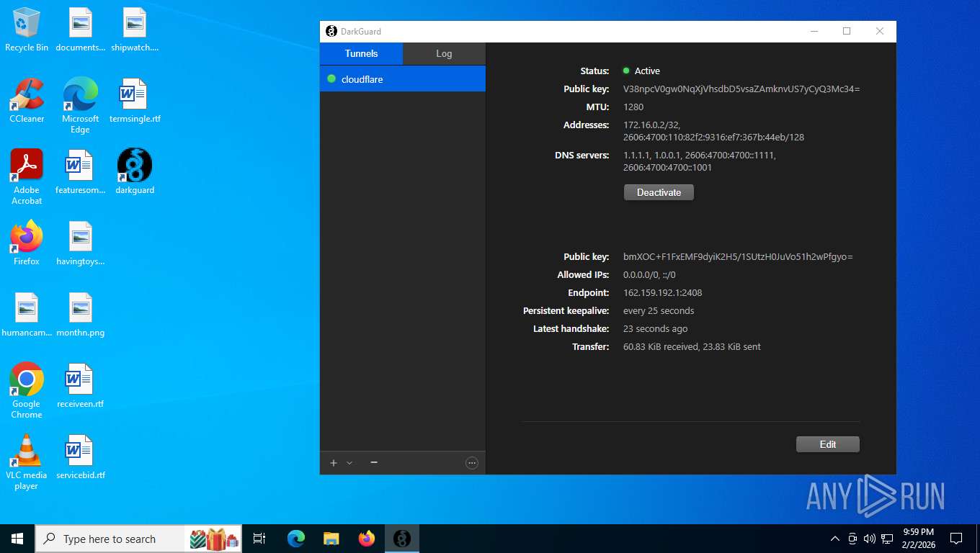Viewport: 980px width, 553px height.
Task: Click the MTU value 1280
Action: (x=633, y=107)
